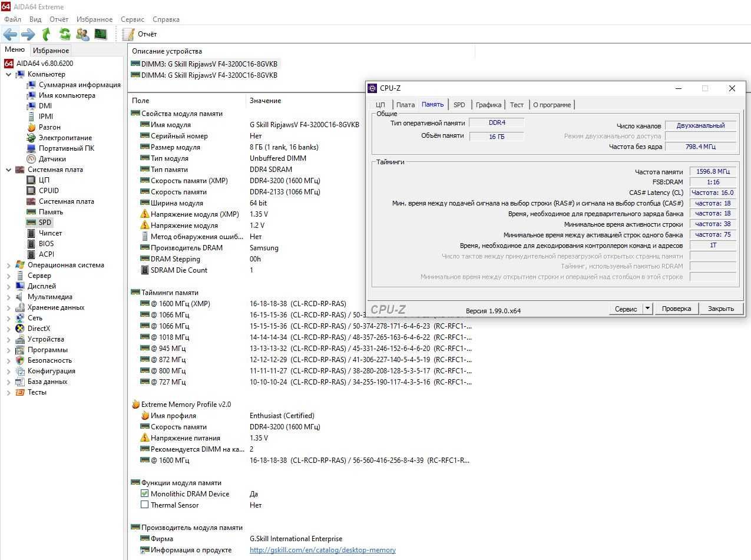Screen dimensions: 751x560
Task: Click the Forward arrow toolbar icon
Action: pos(28,34)
